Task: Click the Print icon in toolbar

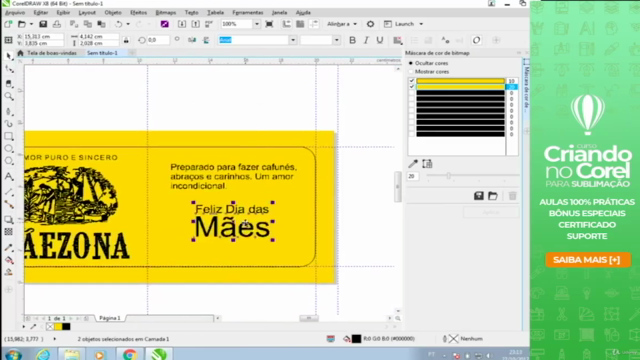Action: (x=57, y=24)
